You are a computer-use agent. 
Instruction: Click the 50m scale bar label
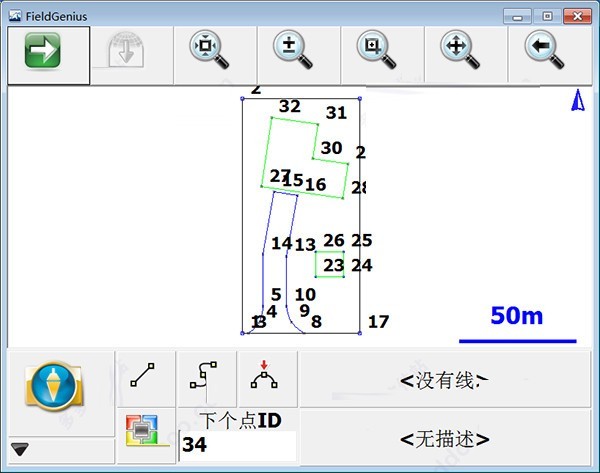[x=517, y=316]
